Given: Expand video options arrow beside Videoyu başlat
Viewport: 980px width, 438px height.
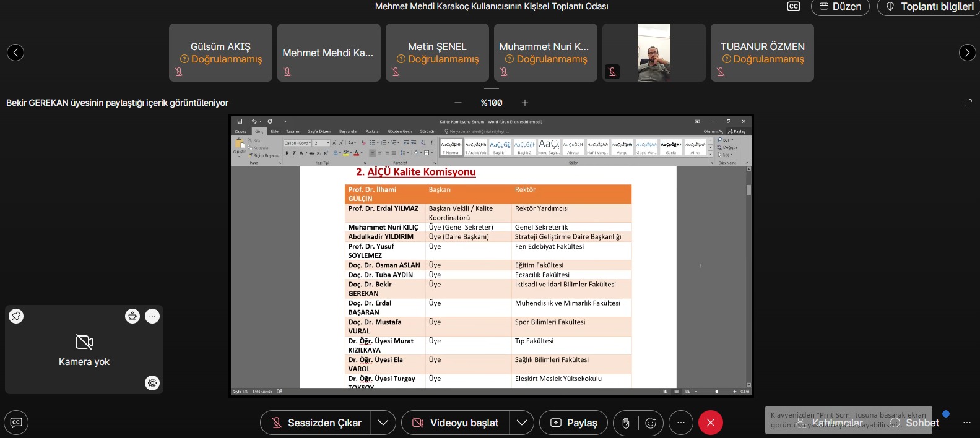Looking at the screenshot, I should 522,423.
